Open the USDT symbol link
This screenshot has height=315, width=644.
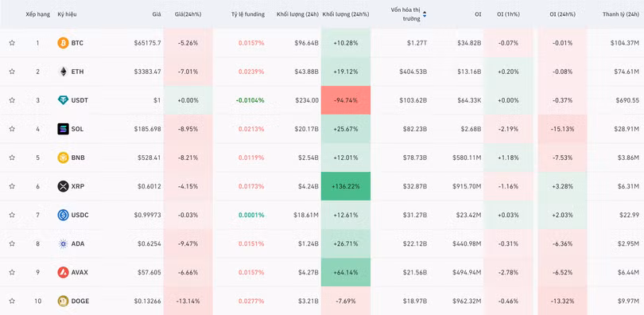(80, 100)
